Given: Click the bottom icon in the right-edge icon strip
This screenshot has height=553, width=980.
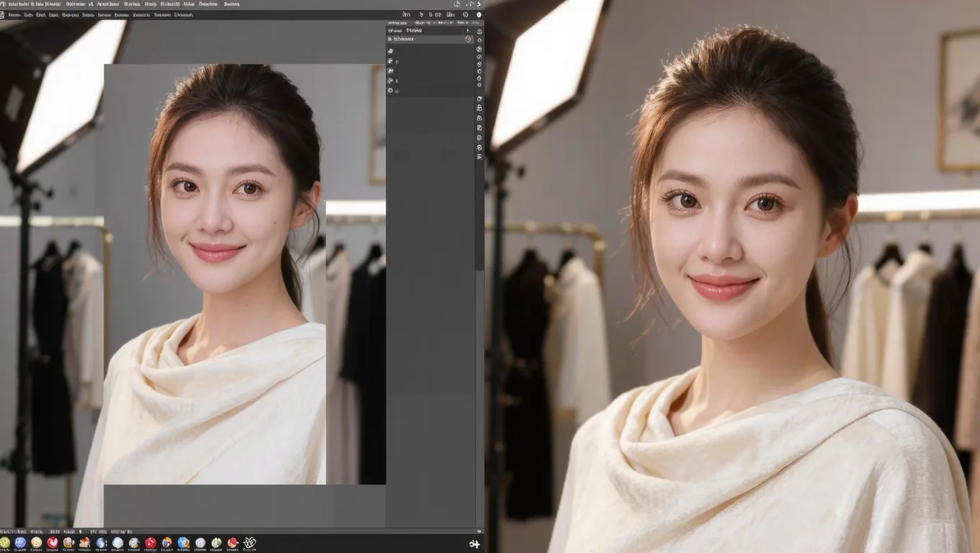Looking at the screenshot, I should coord(479,156).
